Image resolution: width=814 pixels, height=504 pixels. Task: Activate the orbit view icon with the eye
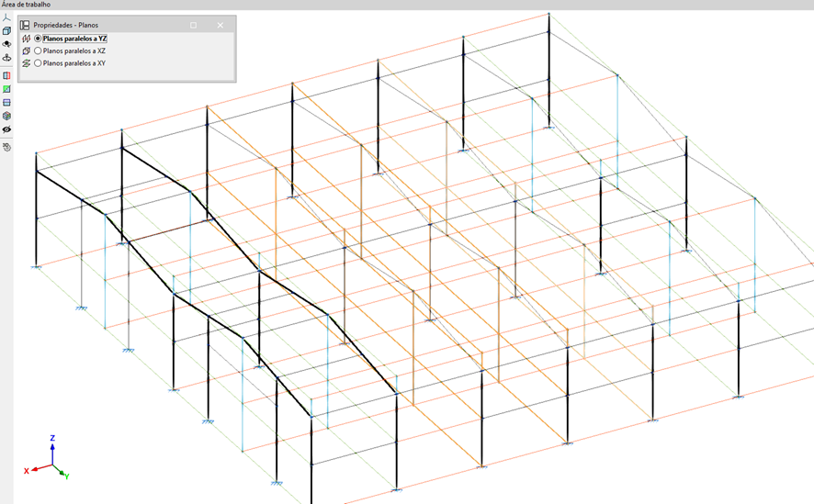click(x=6, y=45)
